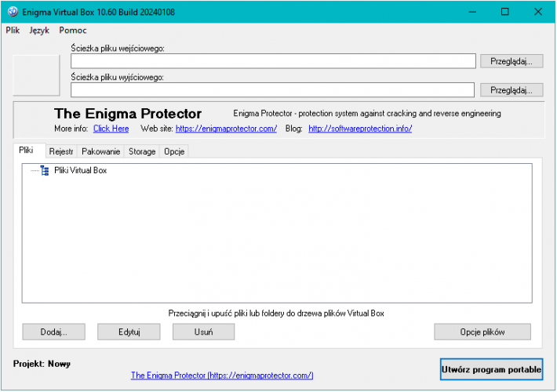Open the Plik menu
This screenshot has height=392, width=557.
[x=13, y=31]
